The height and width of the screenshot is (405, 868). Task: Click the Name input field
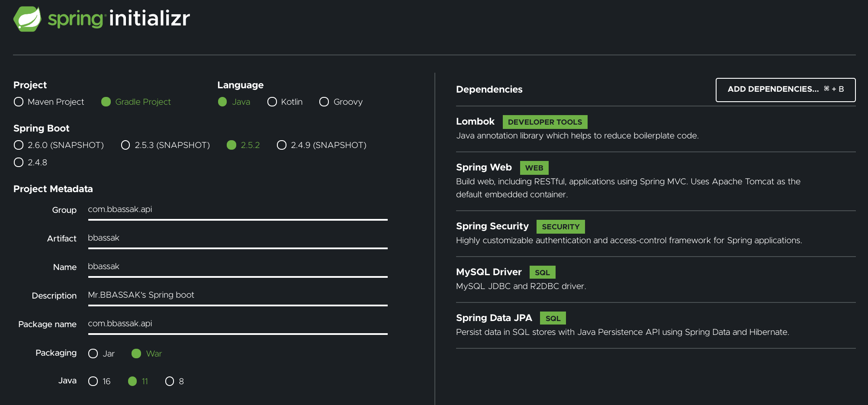(x=238, y=267)
